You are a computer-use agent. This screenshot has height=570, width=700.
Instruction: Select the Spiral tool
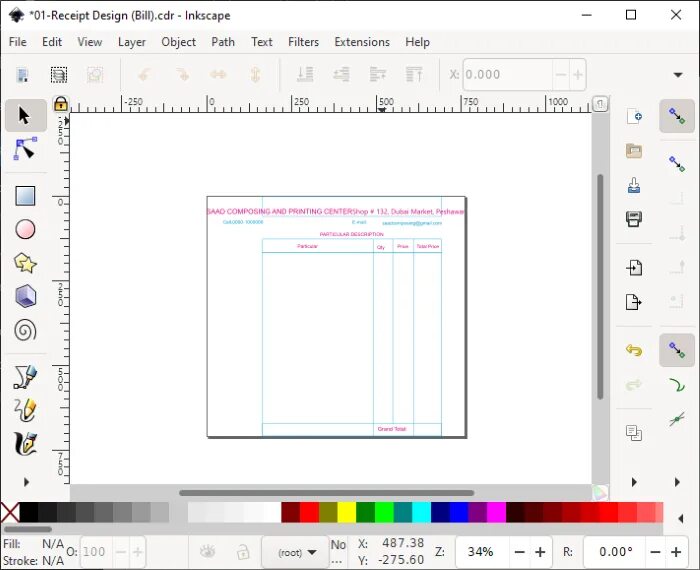tap(25, 331)
